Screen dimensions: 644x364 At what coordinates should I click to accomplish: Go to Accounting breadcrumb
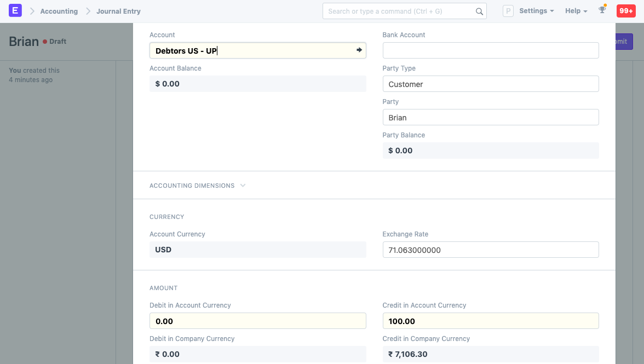tap(59, 11)
